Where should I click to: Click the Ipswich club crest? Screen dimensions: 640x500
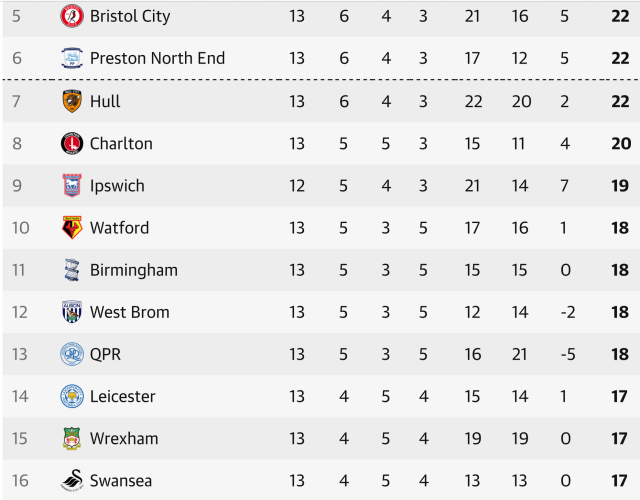(72, 185)
